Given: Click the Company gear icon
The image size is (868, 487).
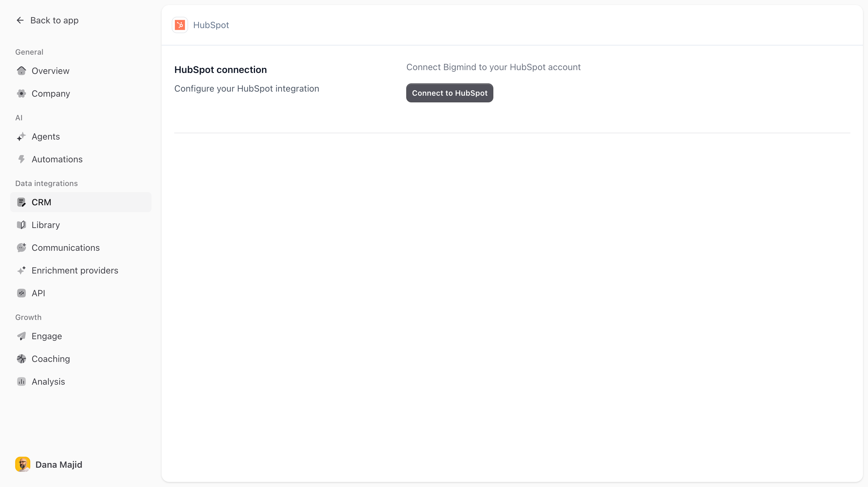Looking at the screenshot, I should pos(21,93).
